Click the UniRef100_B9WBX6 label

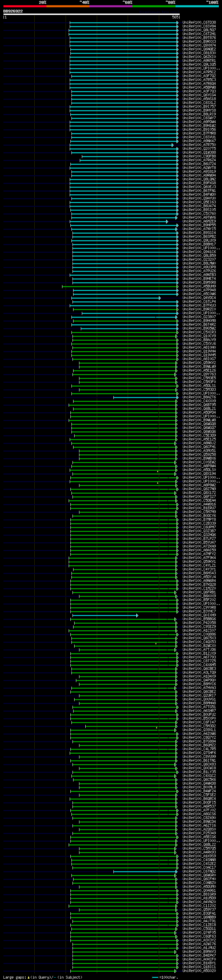coord(199,458)
